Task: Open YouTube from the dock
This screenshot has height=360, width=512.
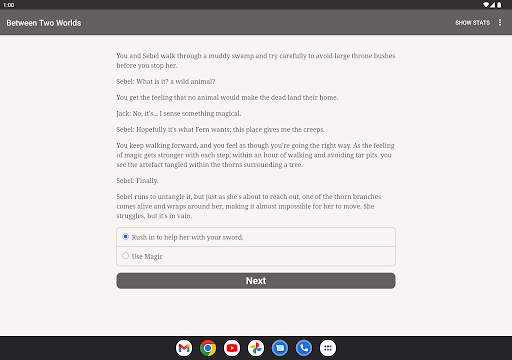Action: pos(232,348)
